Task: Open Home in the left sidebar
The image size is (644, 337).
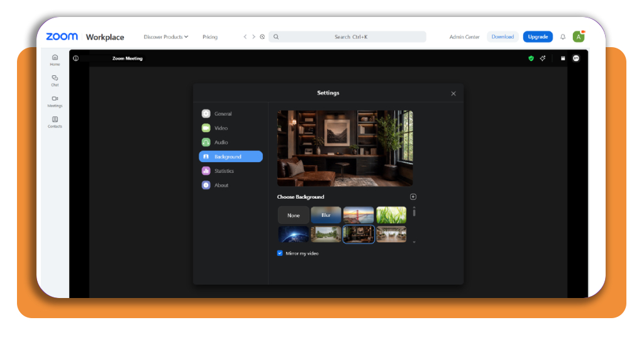Action: 55,60
